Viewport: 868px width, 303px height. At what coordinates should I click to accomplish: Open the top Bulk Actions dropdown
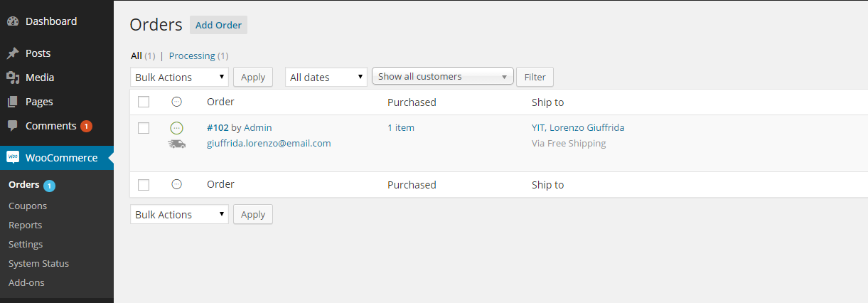tap(179, 77)
